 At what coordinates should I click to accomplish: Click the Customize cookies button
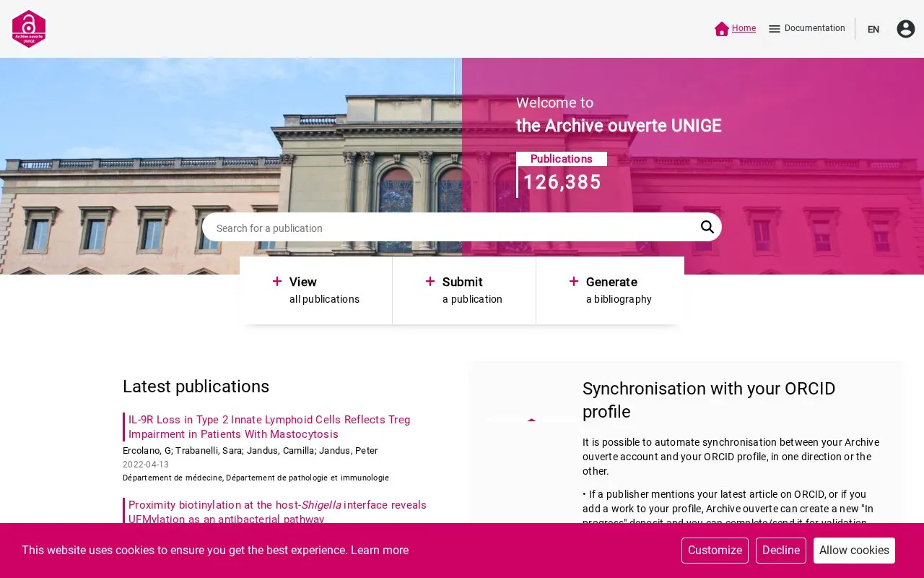pyautogui.click(x=715, y=551)
